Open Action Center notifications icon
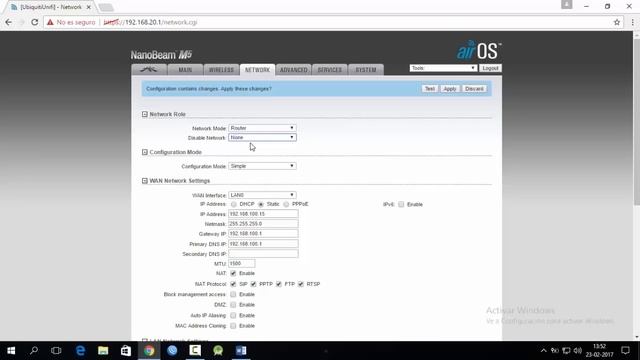 point(625,351)
